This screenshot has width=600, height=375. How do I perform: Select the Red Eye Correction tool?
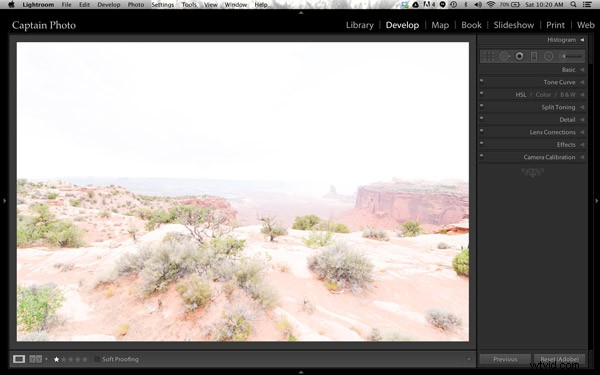[x=519, y=56]
